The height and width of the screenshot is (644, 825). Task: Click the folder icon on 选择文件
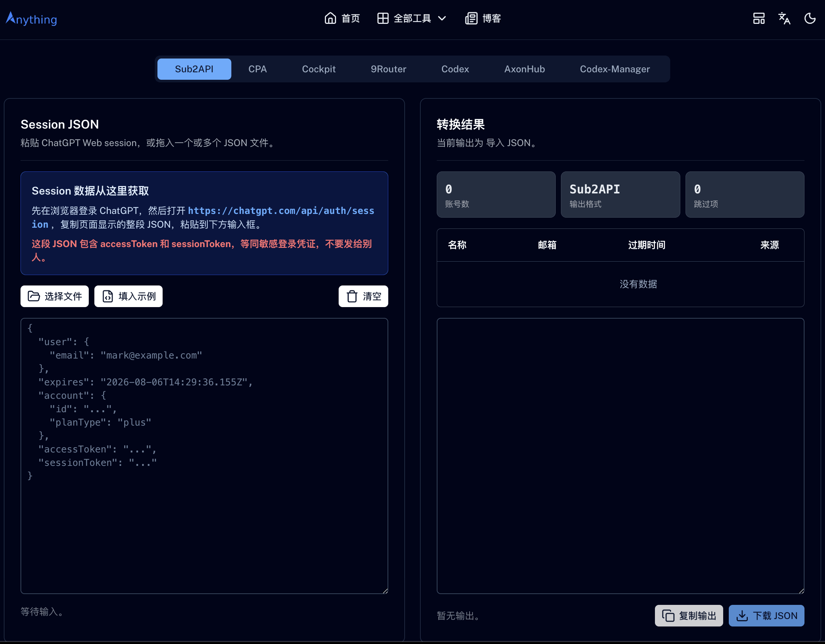tap(34, 296)
